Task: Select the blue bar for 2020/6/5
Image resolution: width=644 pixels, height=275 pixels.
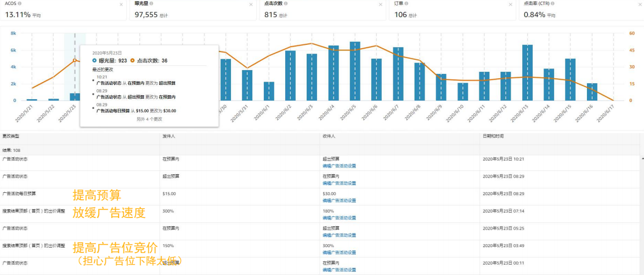Action: pyautogui.click(x=355, y=71)
